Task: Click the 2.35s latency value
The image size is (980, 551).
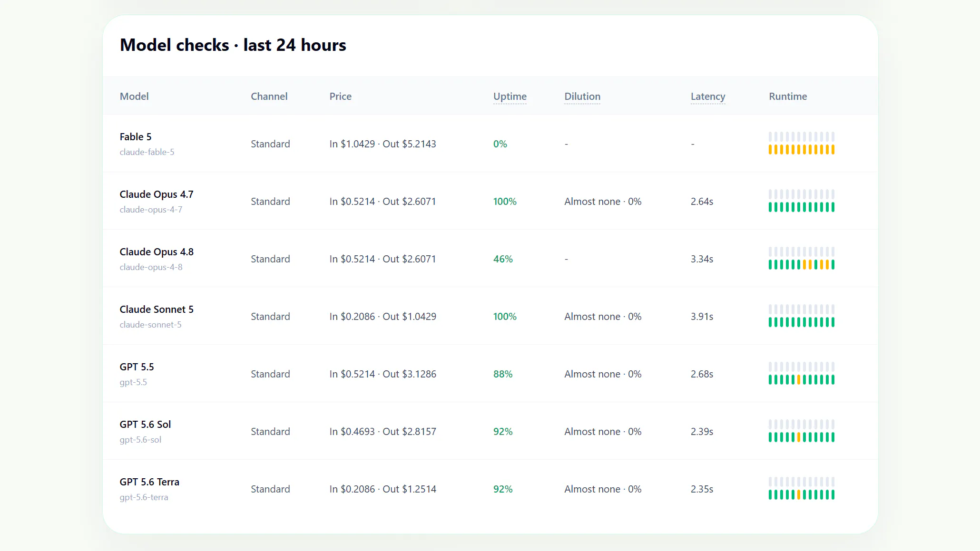Action: click(702, 489)
